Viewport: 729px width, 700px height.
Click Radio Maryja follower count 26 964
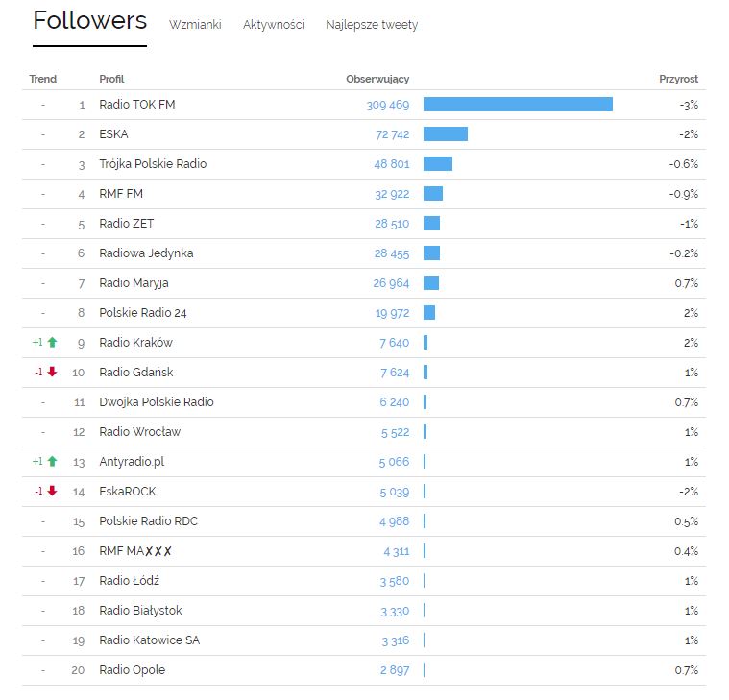coord(391,283)
